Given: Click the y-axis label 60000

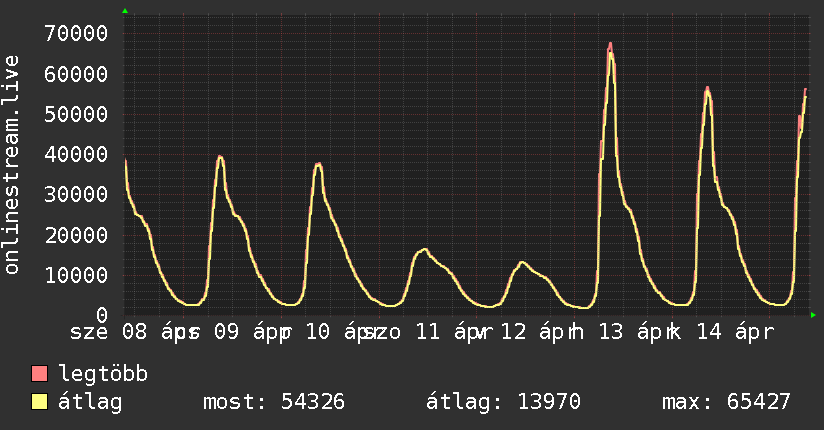Looking at the screenshot, I should (76, 74).
